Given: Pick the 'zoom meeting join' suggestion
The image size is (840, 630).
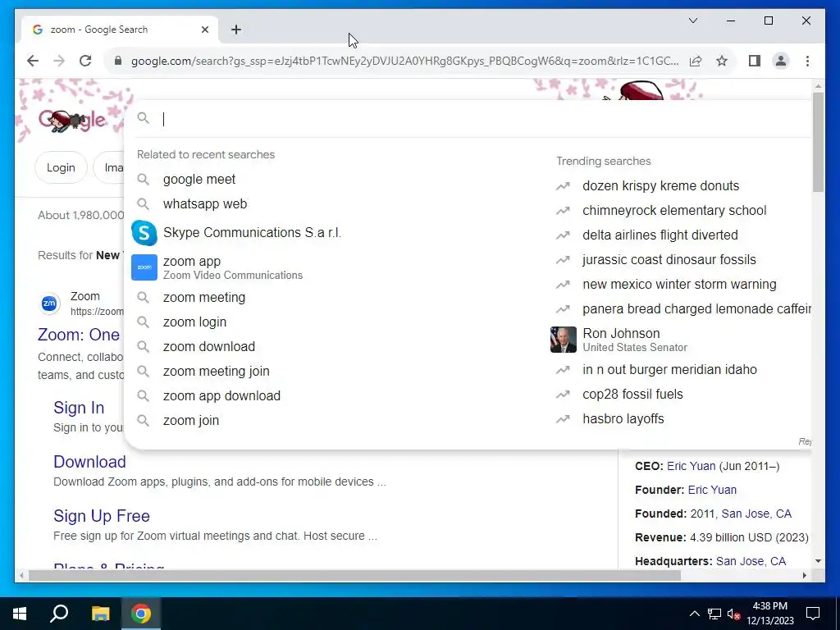Looking at the screenshot, I should 216,372.
